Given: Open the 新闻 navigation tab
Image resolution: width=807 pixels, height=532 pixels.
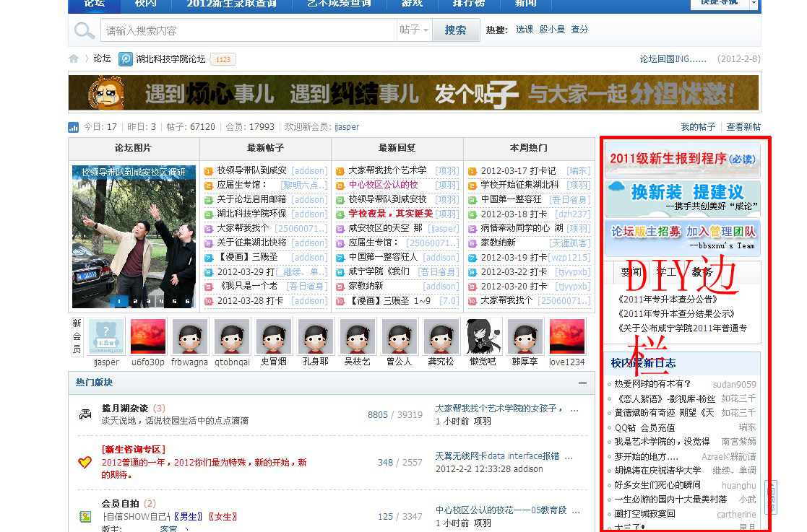Looking at the screenshot, I should 525,4.
